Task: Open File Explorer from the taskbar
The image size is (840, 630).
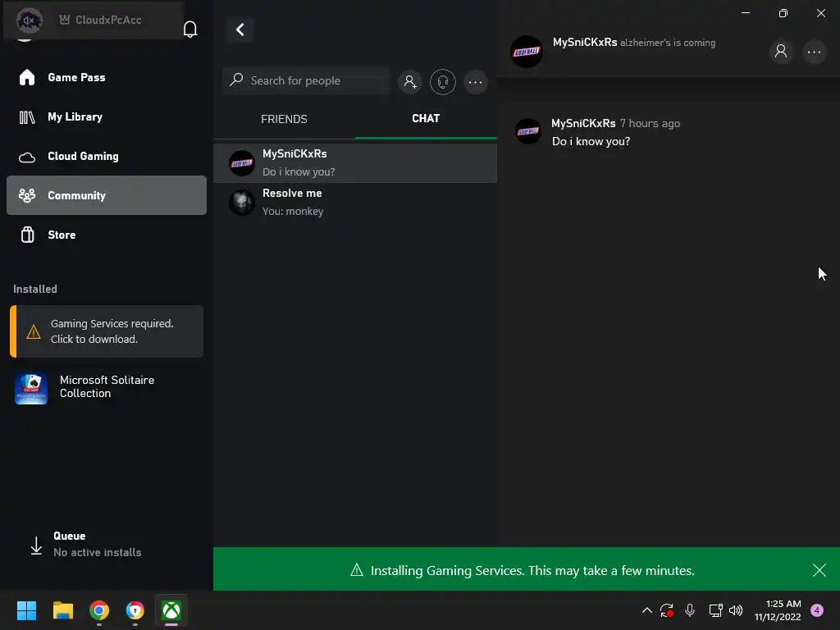Action: pos(62,610)
